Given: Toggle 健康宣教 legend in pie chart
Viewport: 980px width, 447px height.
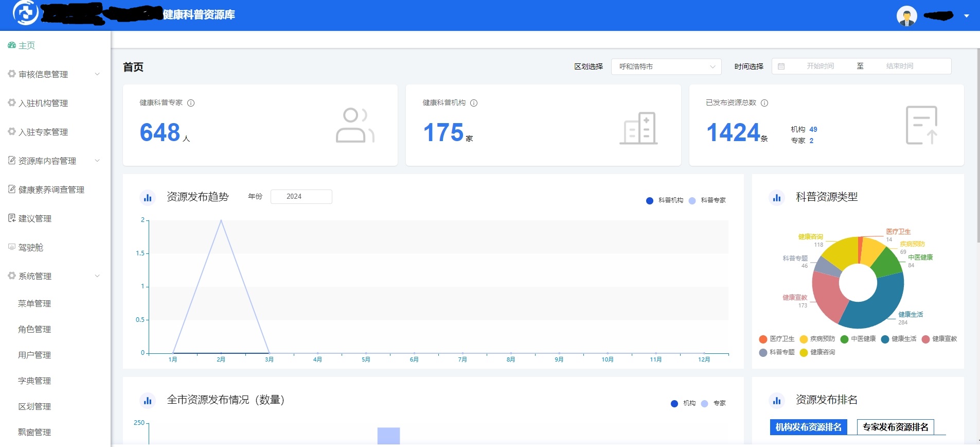Looking at the screenshot, I should point(939,339).
